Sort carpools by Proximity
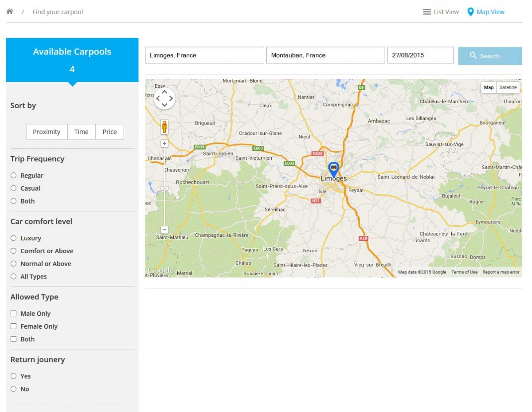The width and height of the screenshot is (532, 412). 47,132
